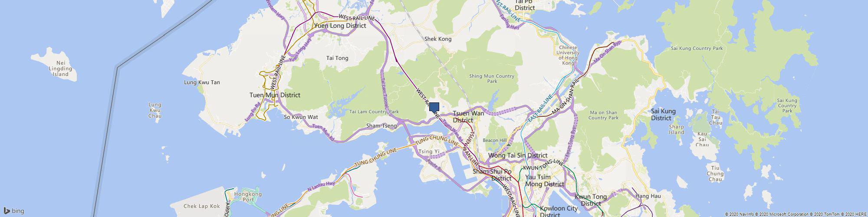Screen dimensions: 868x217
Task: Select the Wong Tai Sin District label
Action: click(518, 155)
